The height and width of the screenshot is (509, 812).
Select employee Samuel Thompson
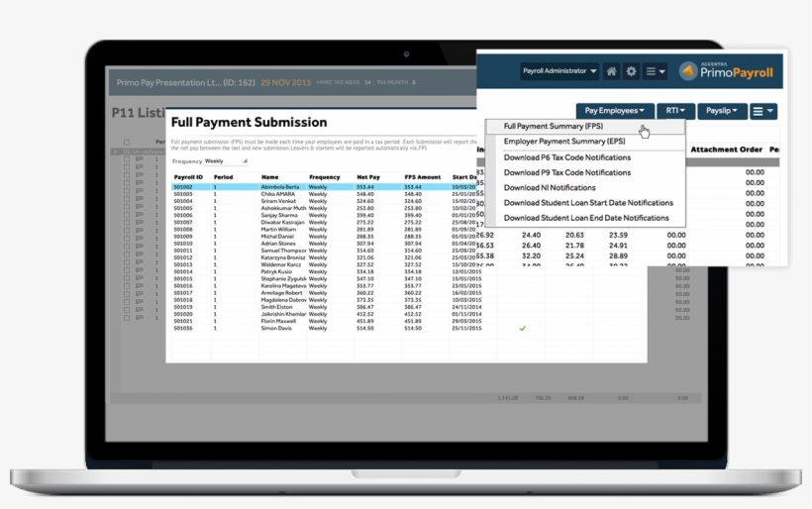pos(283,251)
